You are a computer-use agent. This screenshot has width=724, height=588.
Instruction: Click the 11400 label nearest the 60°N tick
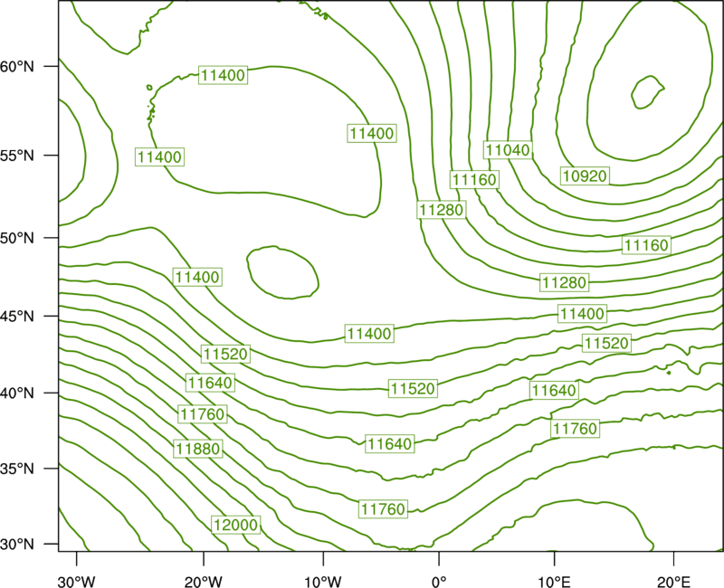[x=223, y=75]
